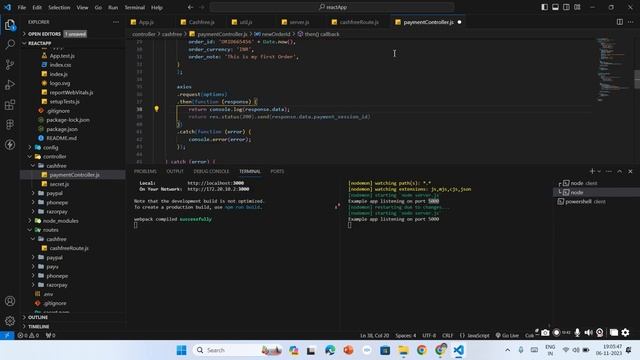
Task: Open Source Control view
Action: (10, 64)
